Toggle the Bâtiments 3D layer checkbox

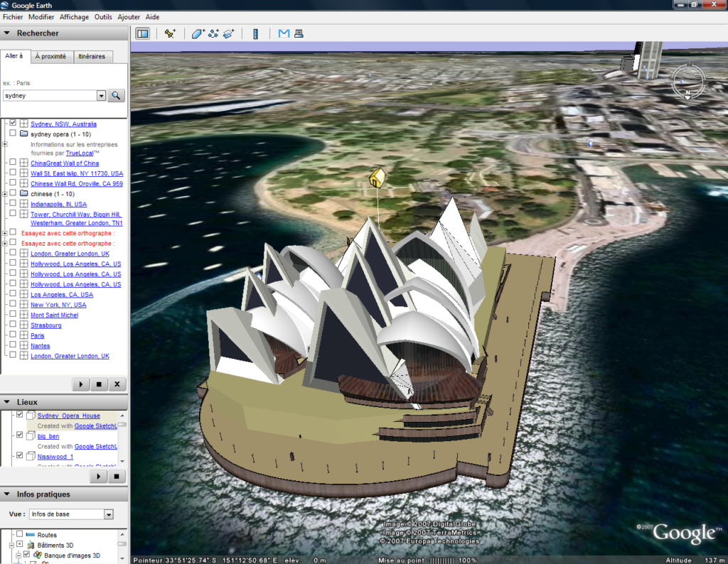coord(19,545)
